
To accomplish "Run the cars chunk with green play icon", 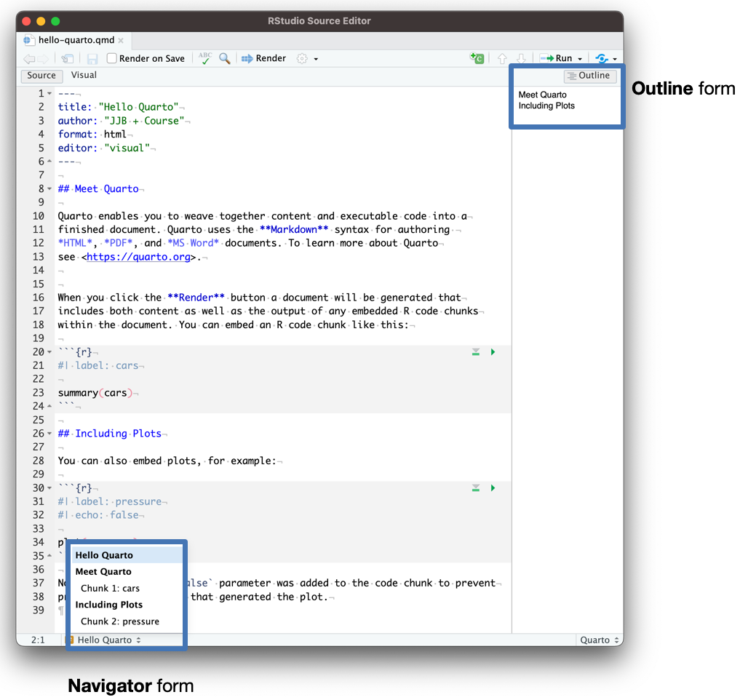I will [x=493, y=352].
